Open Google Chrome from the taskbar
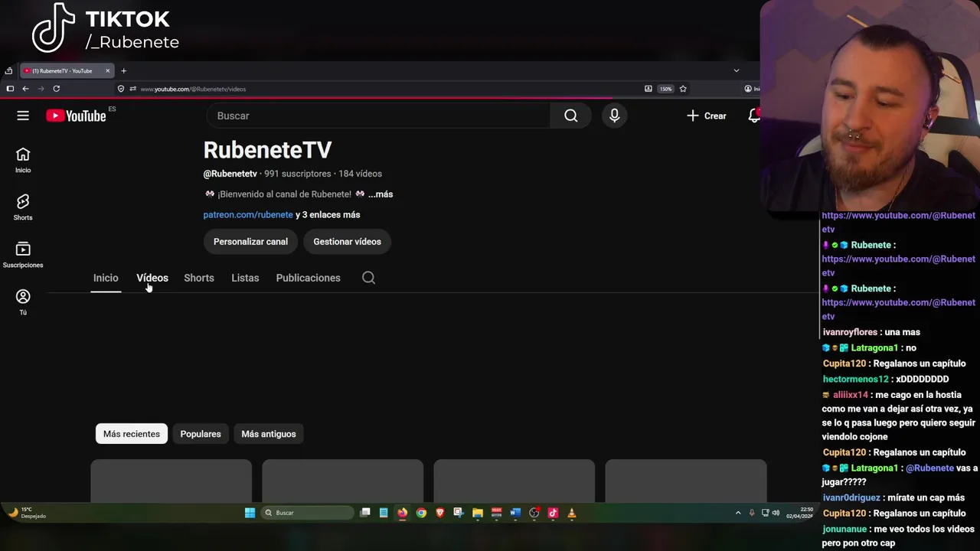The height and width of the screenshot is (551, 980). pyautogui.click(x=421, y=513)
